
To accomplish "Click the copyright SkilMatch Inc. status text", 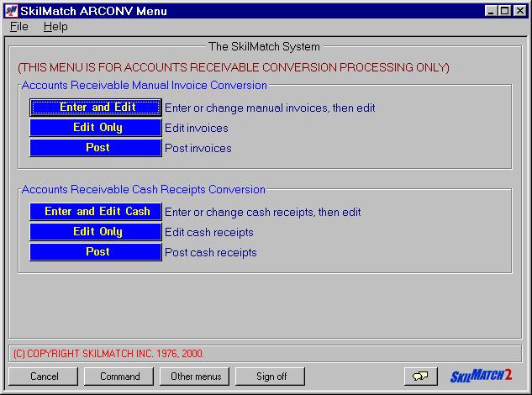I will point(108,354).
